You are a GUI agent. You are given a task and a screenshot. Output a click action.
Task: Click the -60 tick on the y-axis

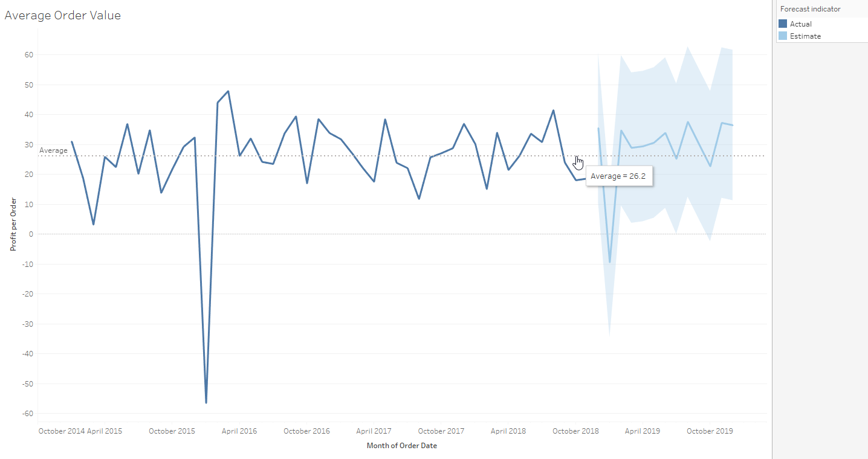point(27,414)
